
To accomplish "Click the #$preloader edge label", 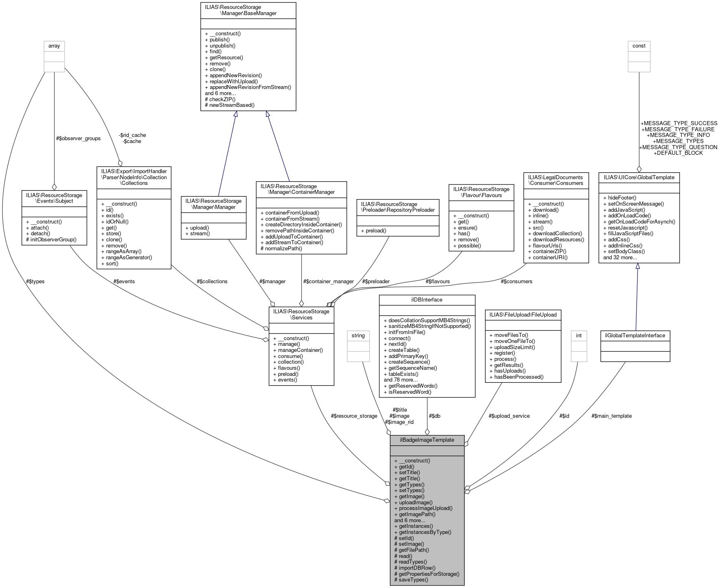I will tap(376, 281).
